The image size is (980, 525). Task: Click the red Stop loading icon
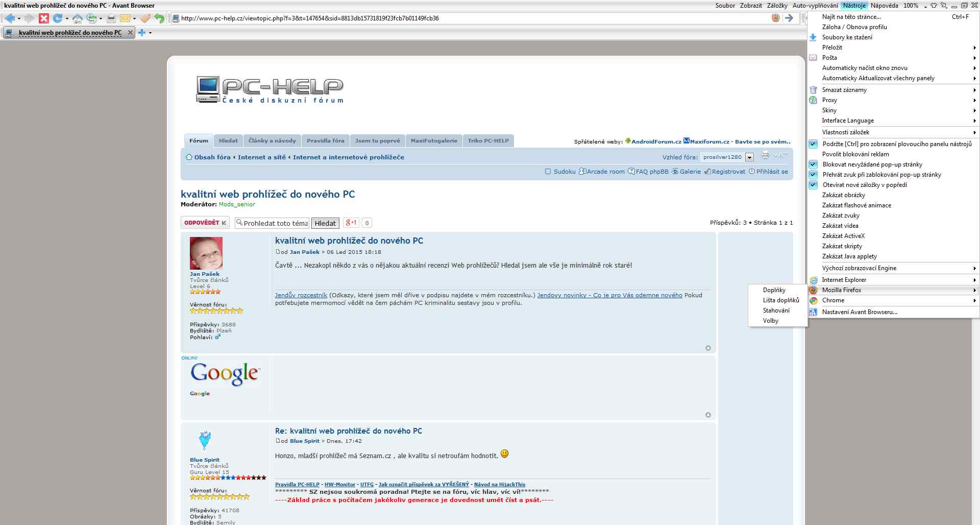point(44,18)
